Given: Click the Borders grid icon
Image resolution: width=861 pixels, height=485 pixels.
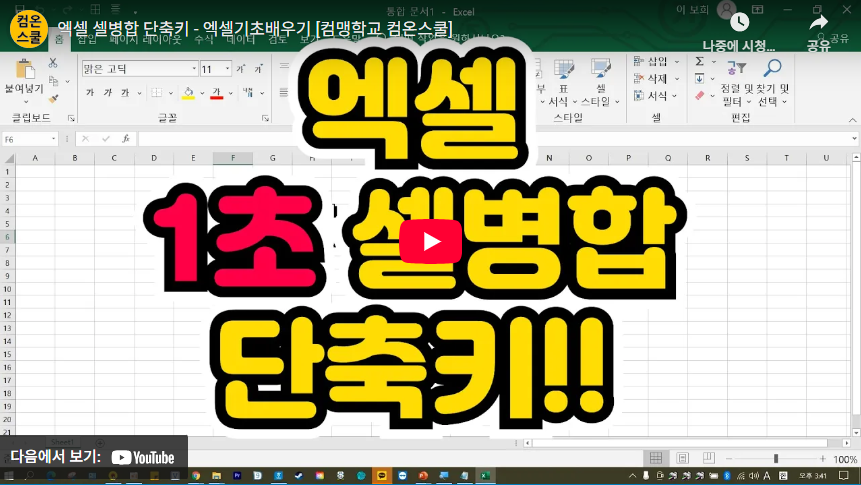Looking at the screenshot, I should tap(156, 93).
